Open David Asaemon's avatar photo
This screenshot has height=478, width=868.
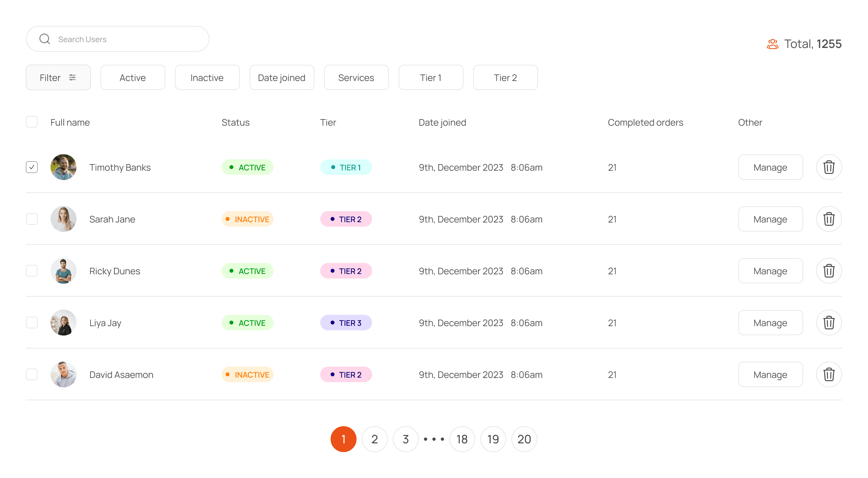coord(63,375)
